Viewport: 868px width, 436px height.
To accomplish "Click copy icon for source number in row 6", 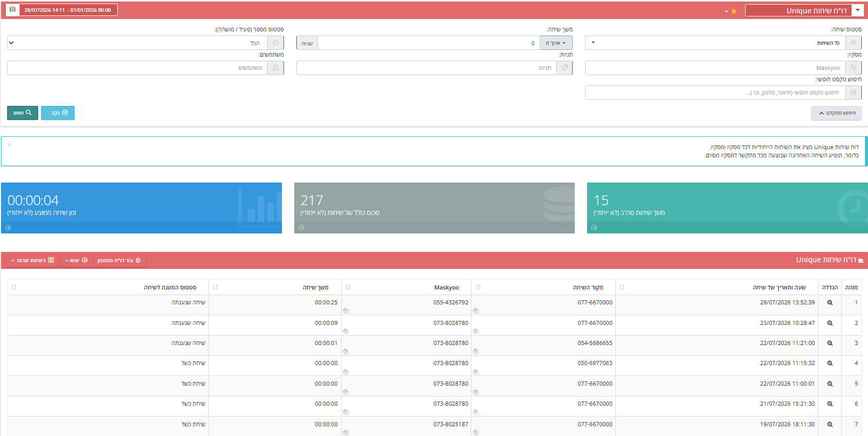I will click(x=476, y=412).
